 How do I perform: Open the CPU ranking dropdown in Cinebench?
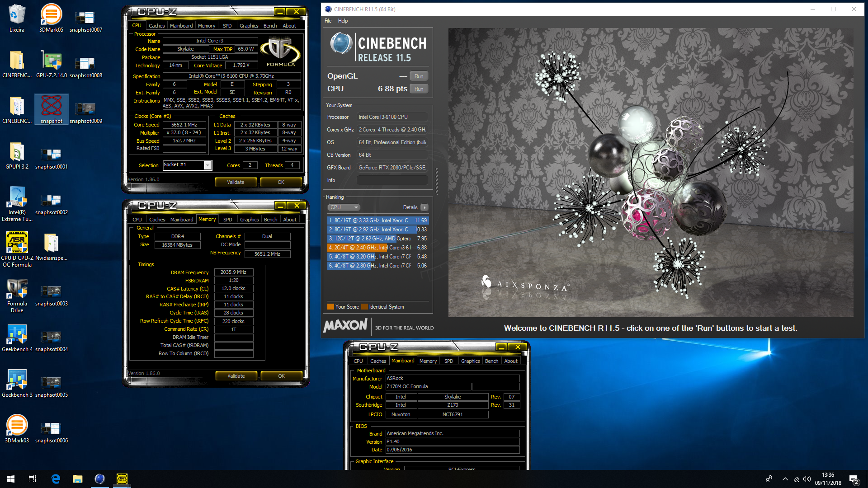pos(344,207)
